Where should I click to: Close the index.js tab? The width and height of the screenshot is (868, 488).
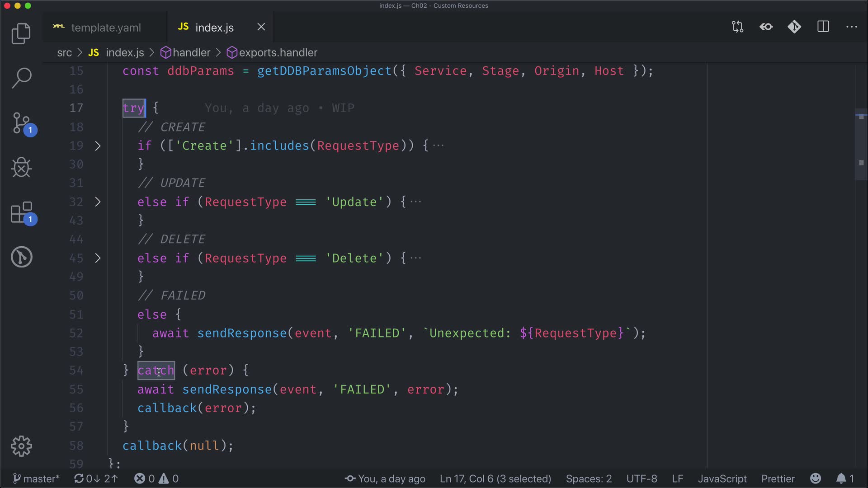(x=261, y=27)
